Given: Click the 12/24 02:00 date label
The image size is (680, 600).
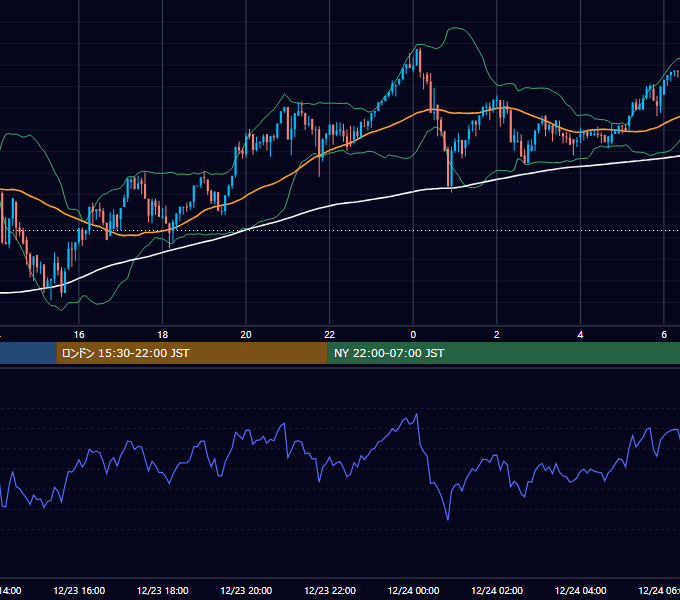Looking at the screenshot, I should point(497,590).
